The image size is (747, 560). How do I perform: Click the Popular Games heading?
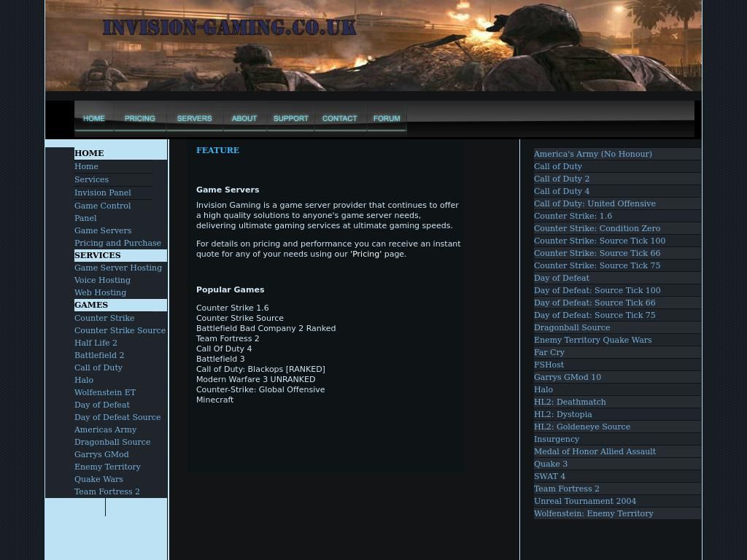click(x=230, y=289)
